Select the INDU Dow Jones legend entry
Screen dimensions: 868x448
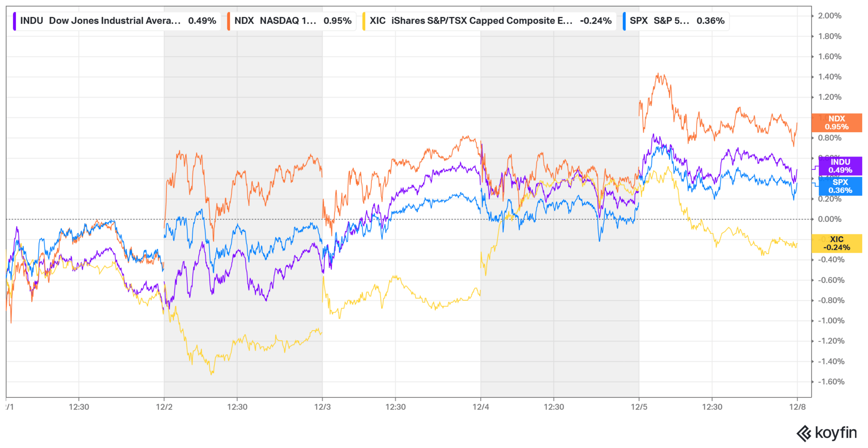point(117,21)
